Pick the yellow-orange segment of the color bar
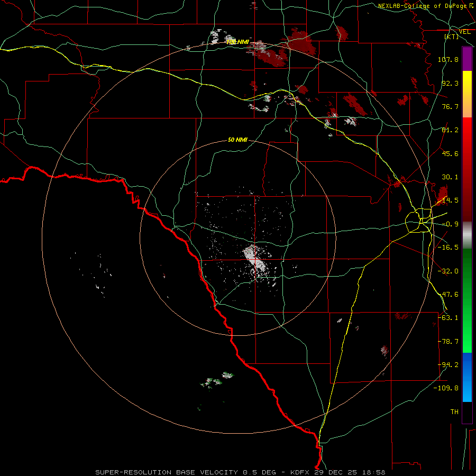This screenshot has height=476, width=476. tap(467, 94)
